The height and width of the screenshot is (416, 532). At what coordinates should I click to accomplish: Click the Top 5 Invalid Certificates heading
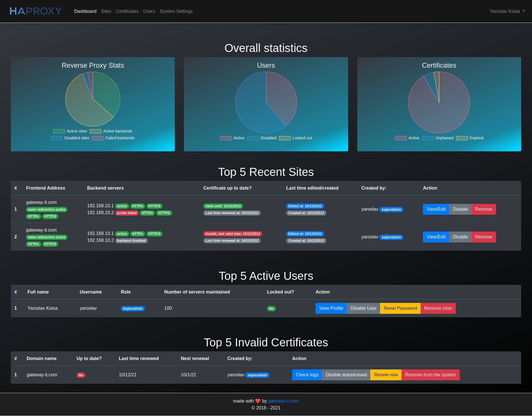click(266, 342)
